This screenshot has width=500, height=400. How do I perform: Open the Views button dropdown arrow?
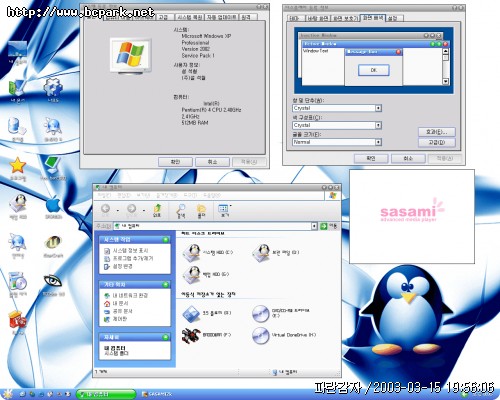tap(231, 206)
